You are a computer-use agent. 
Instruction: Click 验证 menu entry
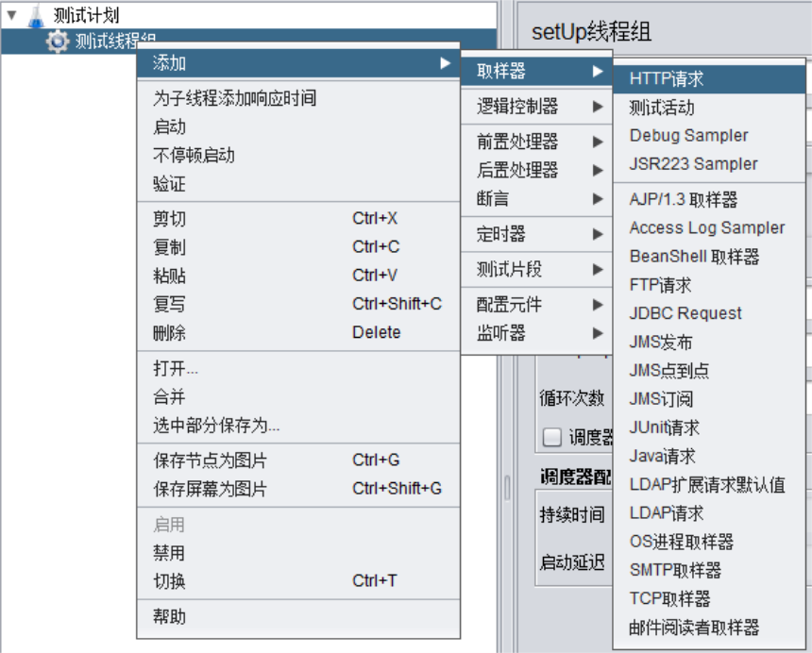[298, 184]
